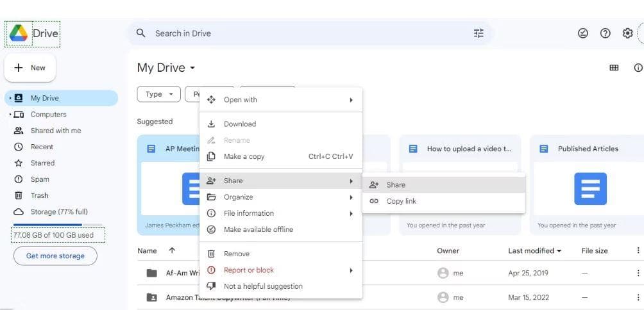The image size is (644, 310).
Task: Expand the File information submenu arrow
Action: point(351,213)
